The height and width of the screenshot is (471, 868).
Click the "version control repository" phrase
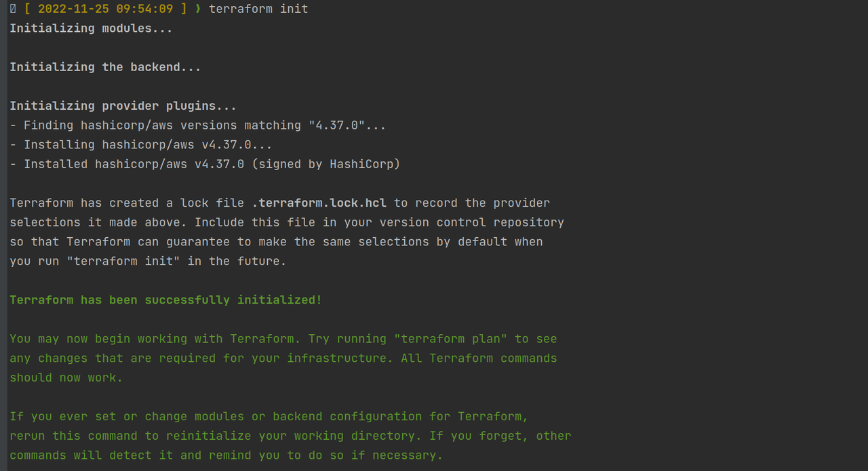pyautogui.click(x=471, y=222)
